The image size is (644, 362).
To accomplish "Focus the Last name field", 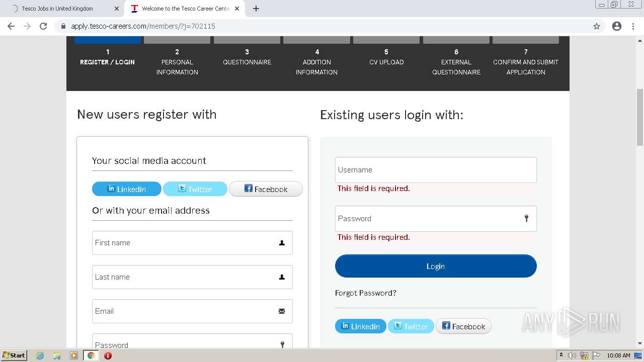I will [192, 277].
